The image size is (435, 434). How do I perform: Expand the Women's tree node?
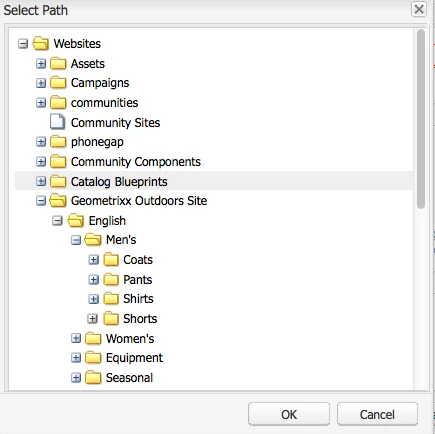point(76,338)
